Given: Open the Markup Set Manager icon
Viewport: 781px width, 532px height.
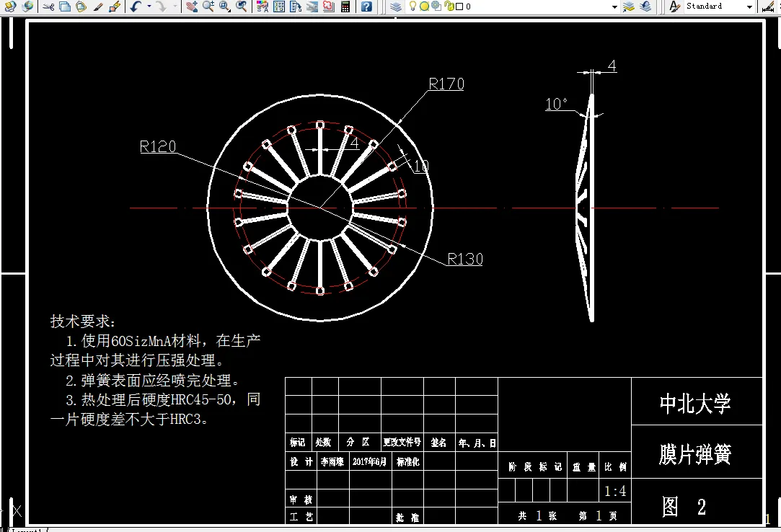Looking at the screenshot, I should 329,6.
